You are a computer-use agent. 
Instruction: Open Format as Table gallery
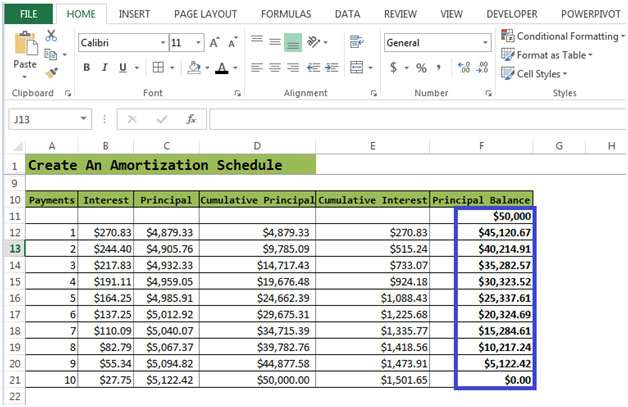547,55
